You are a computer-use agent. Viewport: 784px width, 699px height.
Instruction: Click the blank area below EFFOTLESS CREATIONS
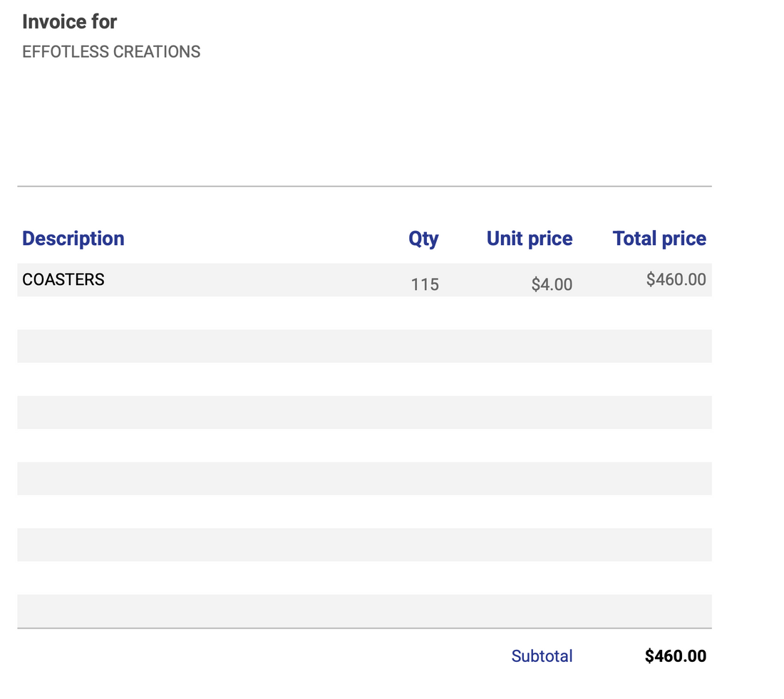pyautogui.click(x=214, y=121)
